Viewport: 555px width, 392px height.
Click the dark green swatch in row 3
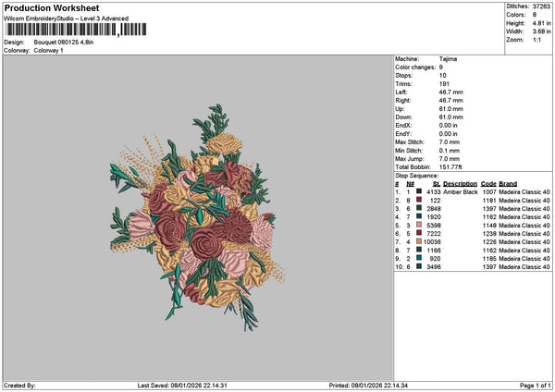pos(419,208)
